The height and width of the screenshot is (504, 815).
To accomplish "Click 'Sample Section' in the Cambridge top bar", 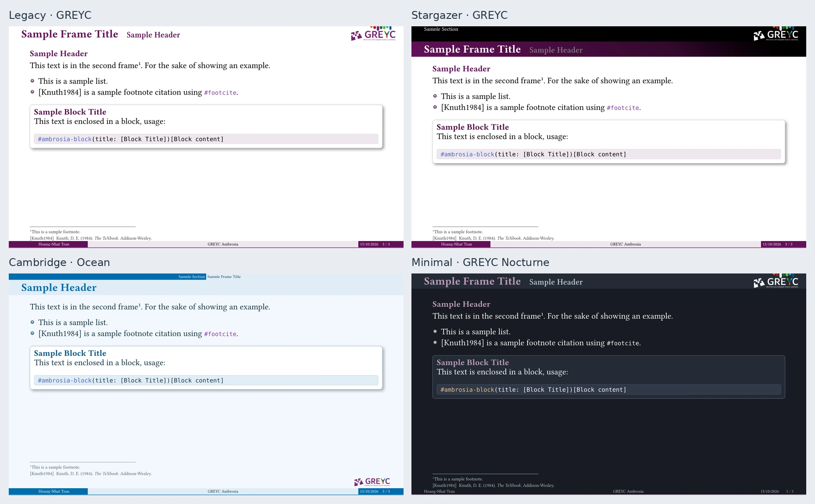I will 192,277.
